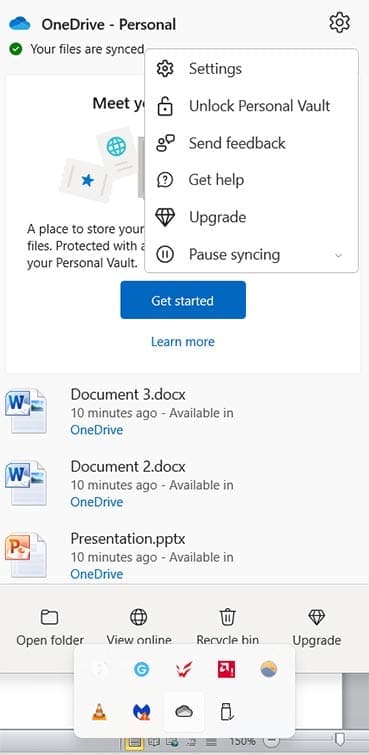Click the red wing-shaped tray icon
Image resolution: width=369 pixels, height=755 pixels.
click(184, 669)
